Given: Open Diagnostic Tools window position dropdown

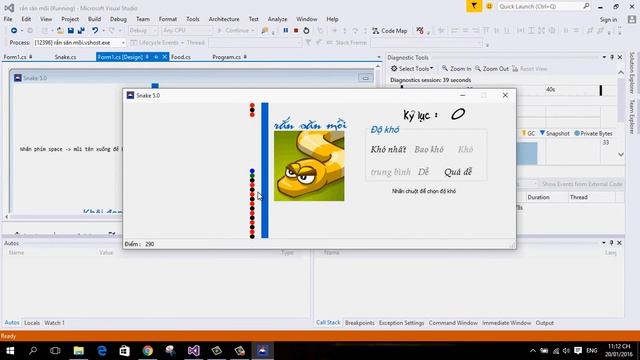Looking at the screenshot, I should point(604,58).
